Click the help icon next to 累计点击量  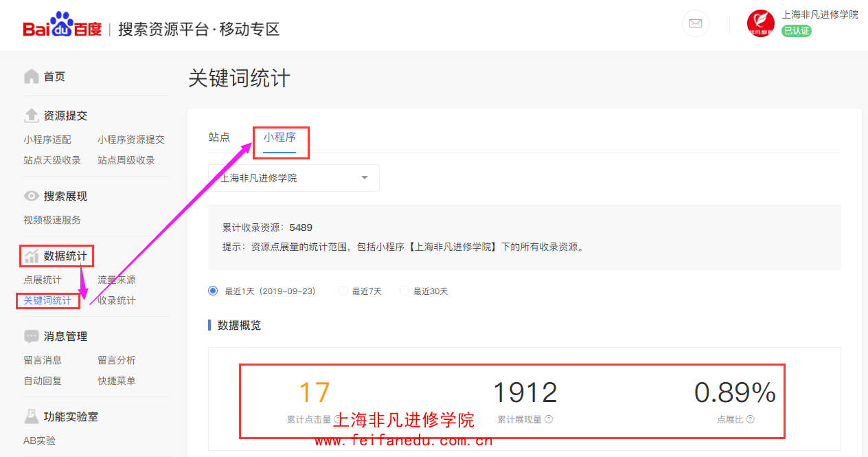337,419
